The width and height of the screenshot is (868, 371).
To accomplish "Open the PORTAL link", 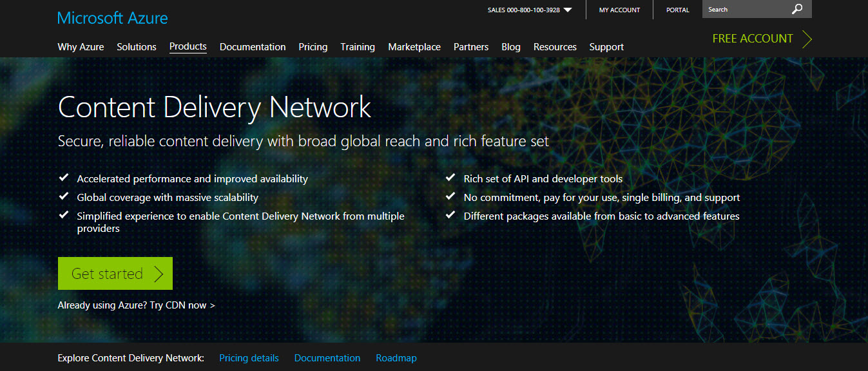I will click(x=678, y=10).
